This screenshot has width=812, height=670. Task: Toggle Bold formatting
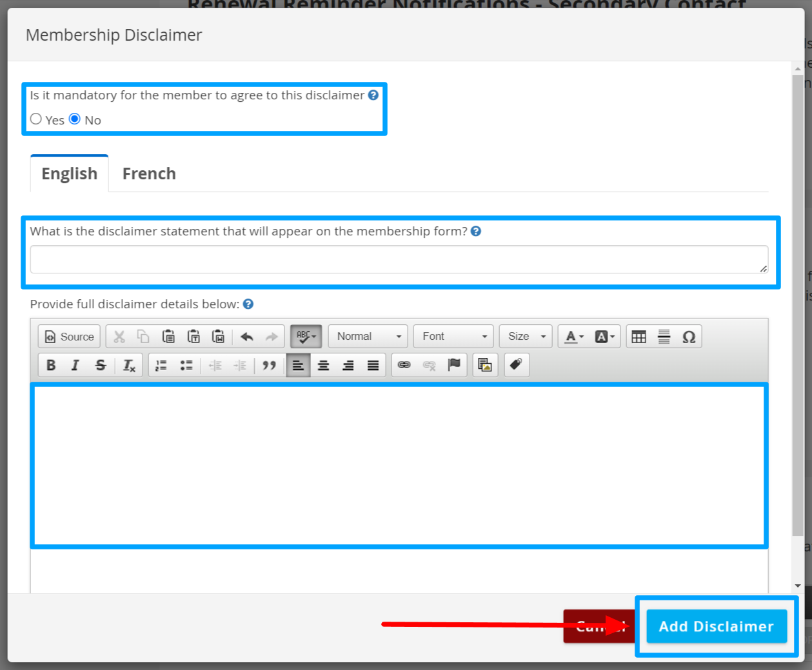pos(51,365)
